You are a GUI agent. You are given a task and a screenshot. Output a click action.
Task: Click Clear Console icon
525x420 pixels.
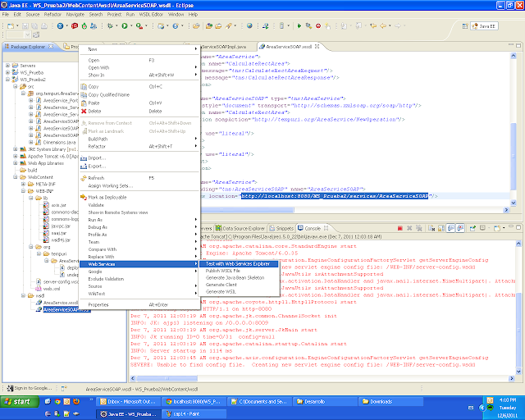pos(431,228)
